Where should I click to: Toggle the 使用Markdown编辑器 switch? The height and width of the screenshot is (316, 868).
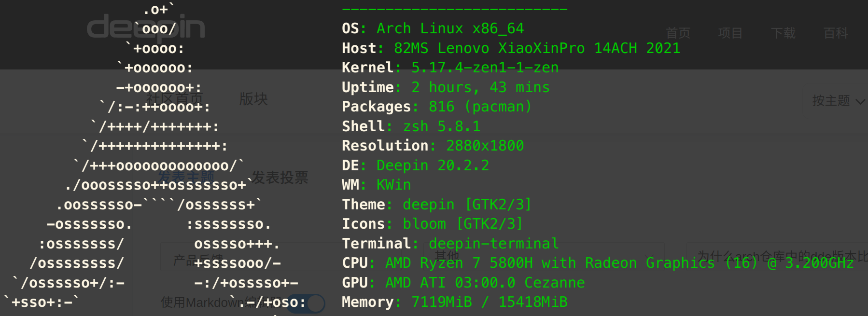point(306,303)
